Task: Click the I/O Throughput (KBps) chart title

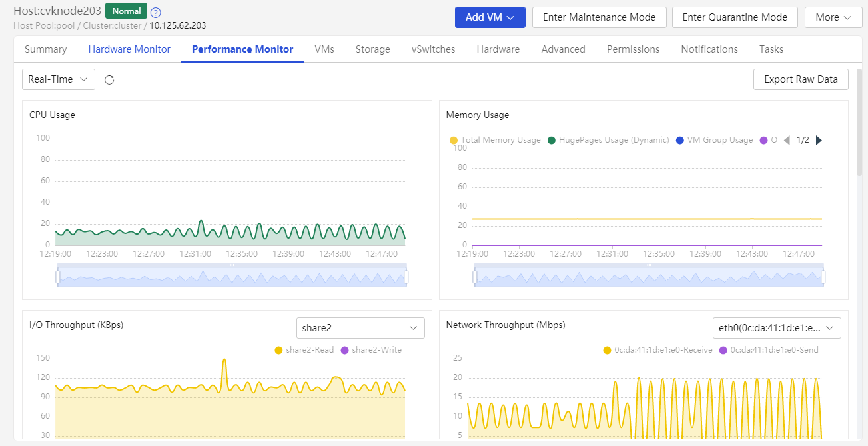Action: [76, 325]
